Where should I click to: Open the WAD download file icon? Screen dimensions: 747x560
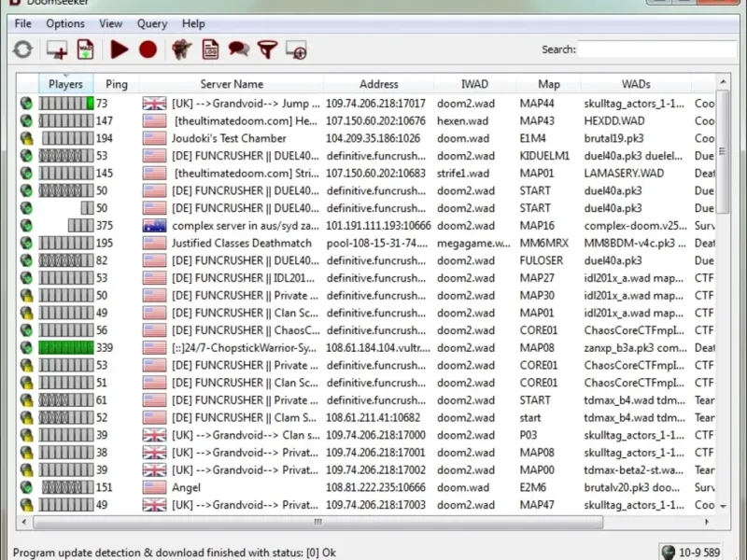coord(85,49)
